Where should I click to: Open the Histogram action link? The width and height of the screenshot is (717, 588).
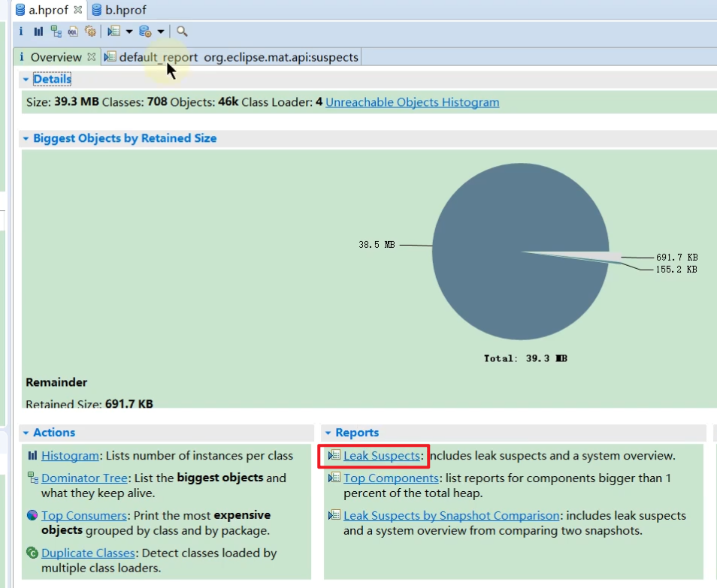pos(70,456)
